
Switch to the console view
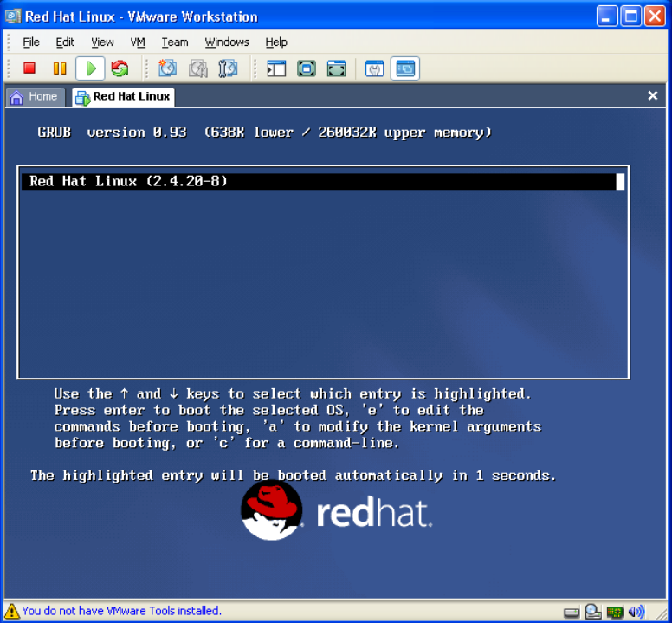pos(404,68)
